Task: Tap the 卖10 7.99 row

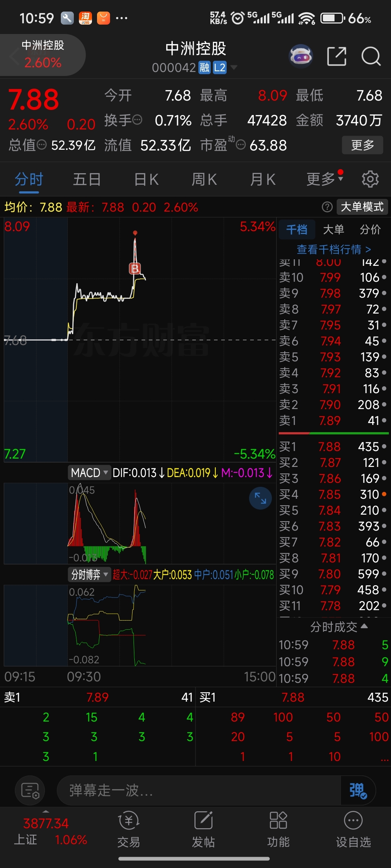Action: pos(333,277)
